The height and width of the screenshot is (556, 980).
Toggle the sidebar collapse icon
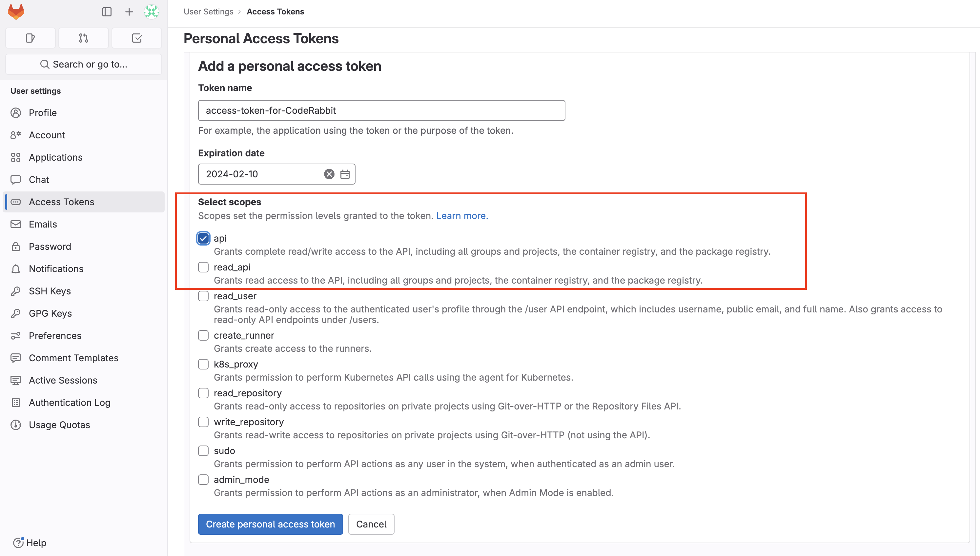(107, 11)
